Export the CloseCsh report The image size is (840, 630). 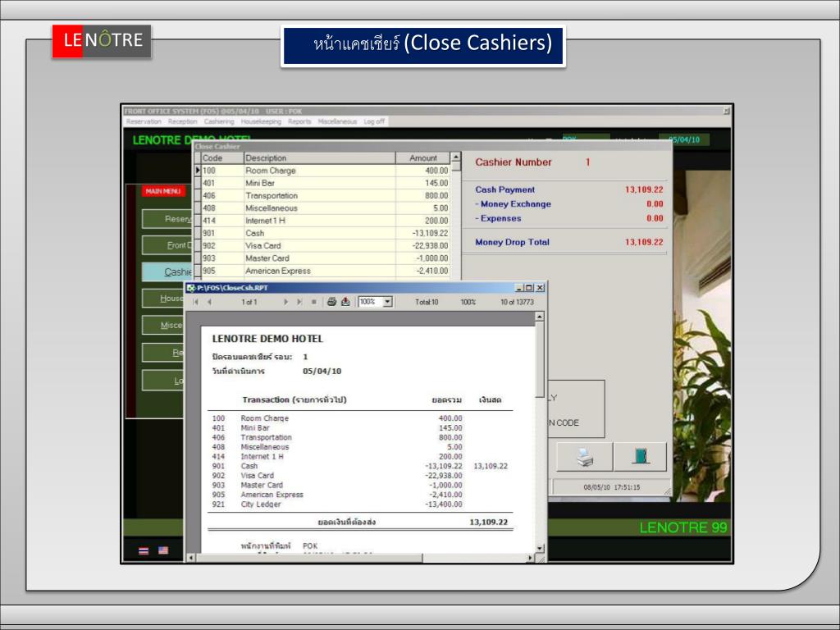(x=345, y=302)
